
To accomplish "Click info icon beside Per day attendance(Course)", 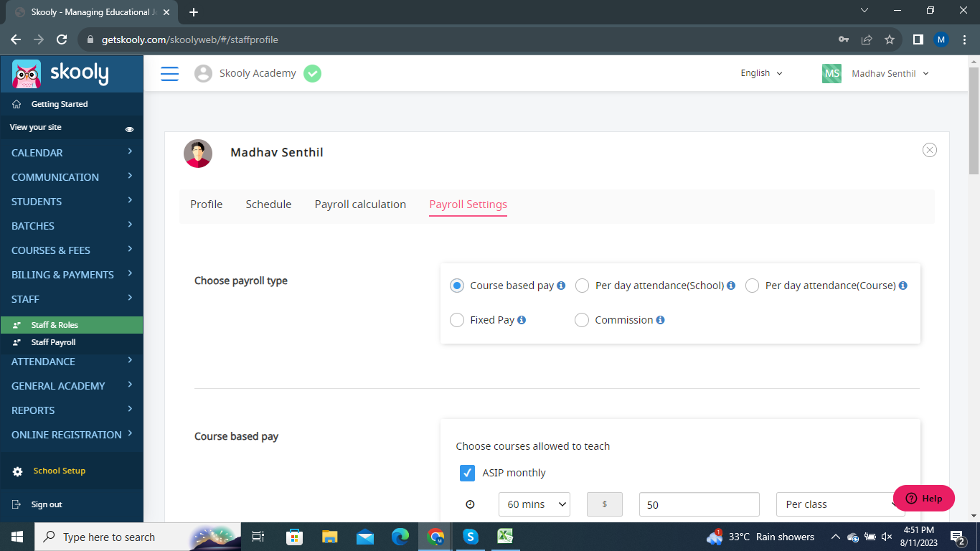I will click(x=903, y=286).
